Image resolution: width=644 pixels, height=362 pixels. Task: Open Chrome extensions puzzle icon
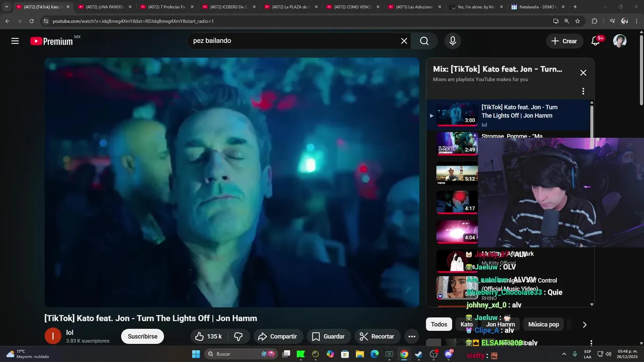pos(595,21)
